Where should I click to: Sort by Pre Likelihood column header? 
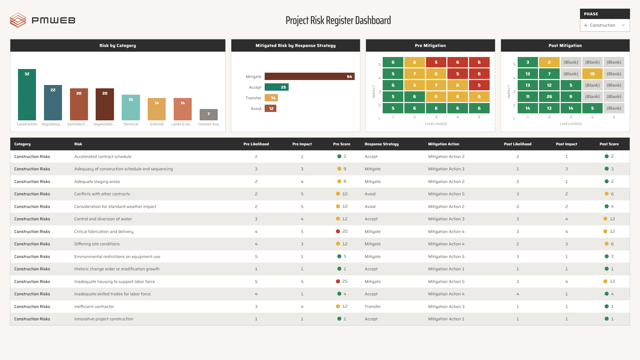[x=256, y=144]
